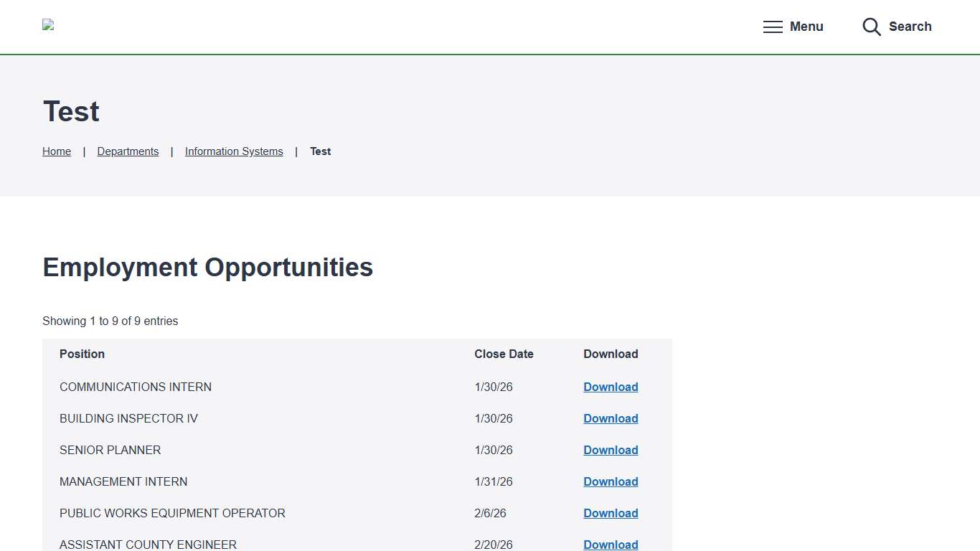Viewport: 980px width, 551px height.
Task: Open the hamburger Menu icon
Action: (x=773, y=27)
